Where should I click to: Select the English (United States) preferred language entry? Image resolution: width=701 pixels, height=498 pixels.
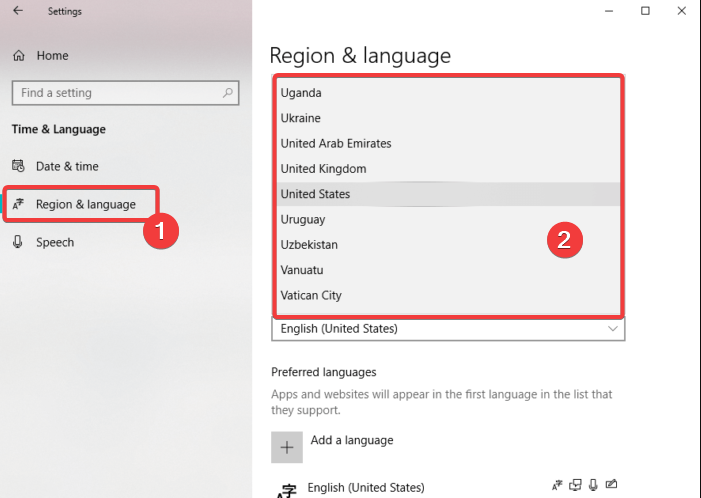(x=366, y=487)
